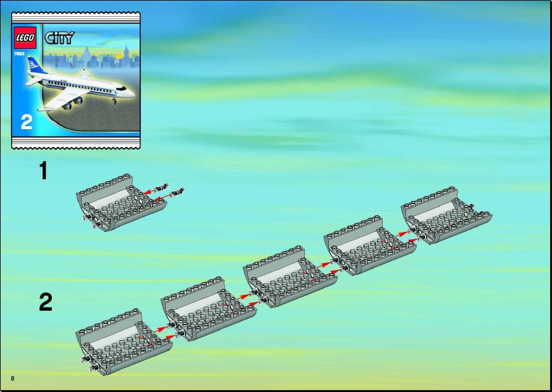Screen dimensions: 552x392
Task: Click the lower connector pin in step 1
Action: tap(177, 192)
